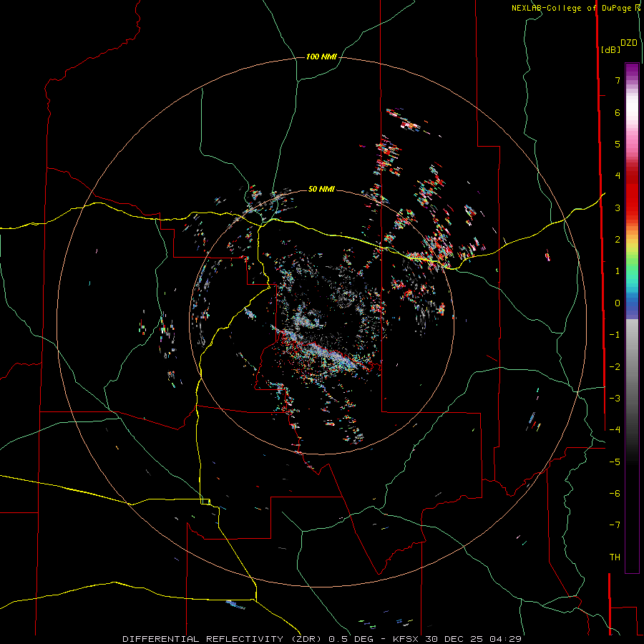Select the 1 value on color scale
Viewport: 644px width, 644px height.
click(618, 271)
